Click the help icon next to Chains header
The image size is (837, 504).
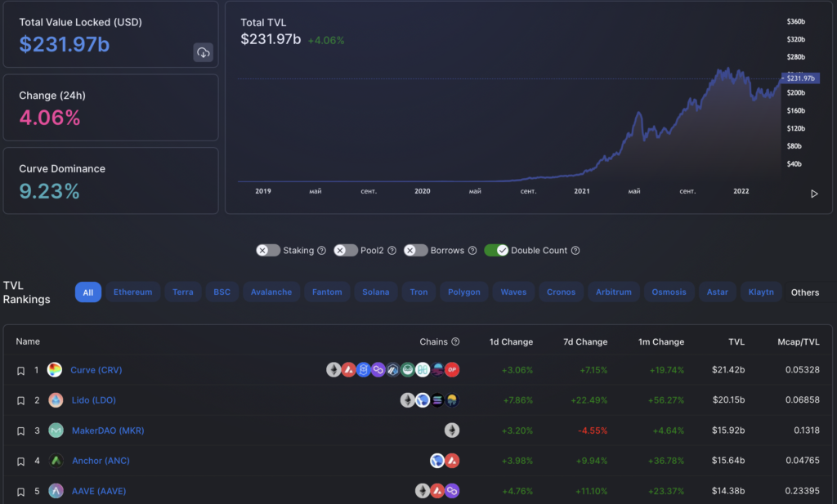click(455, 342)
